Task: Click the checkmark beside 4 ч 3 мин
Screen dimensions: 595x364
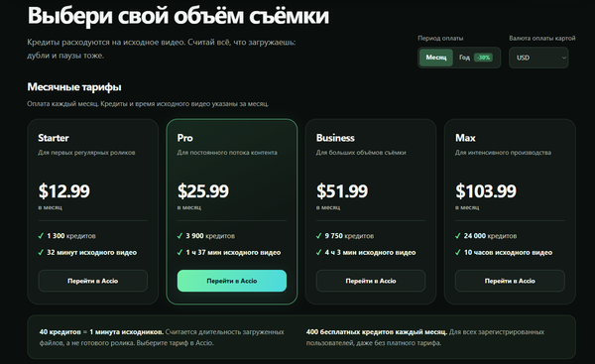Action: click(318, 252)
